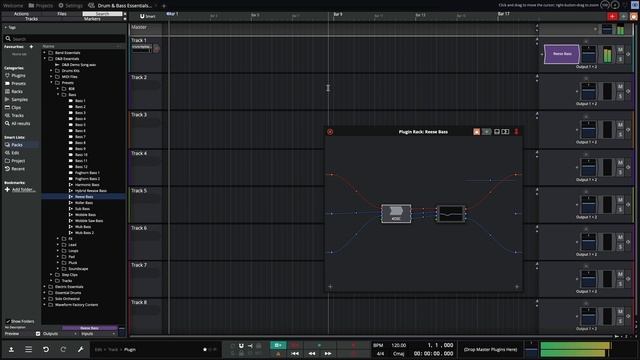Switch to the Welcome tab
This screenshot has height=360, width=640.
coord(13,5)
